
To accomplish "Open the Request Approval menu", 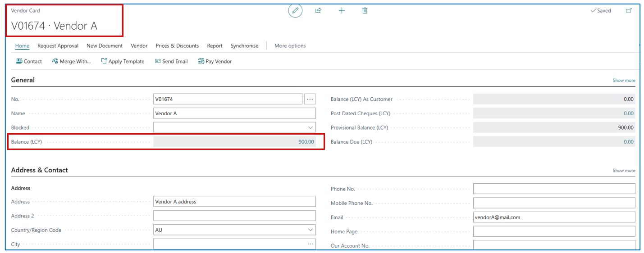I will point(58,45).
